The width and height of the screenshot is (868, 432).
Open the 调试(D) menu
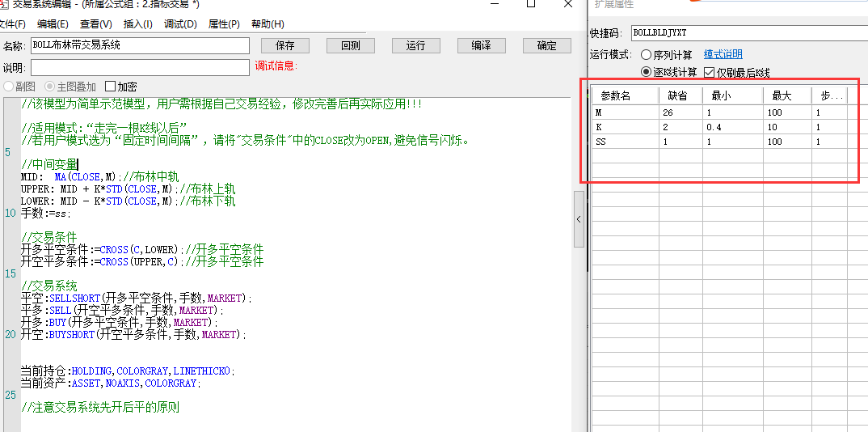click(x=180, y=24)
